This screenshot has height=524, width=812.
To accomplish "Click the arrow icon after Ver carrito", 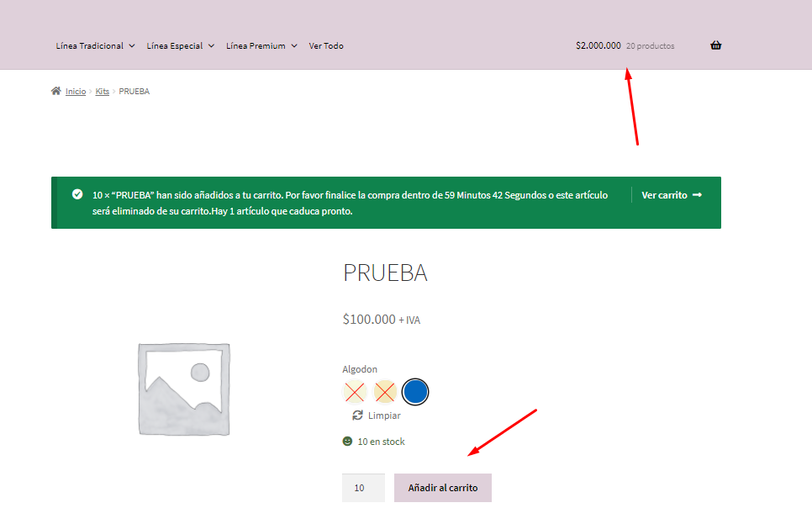I will [697, 195].
